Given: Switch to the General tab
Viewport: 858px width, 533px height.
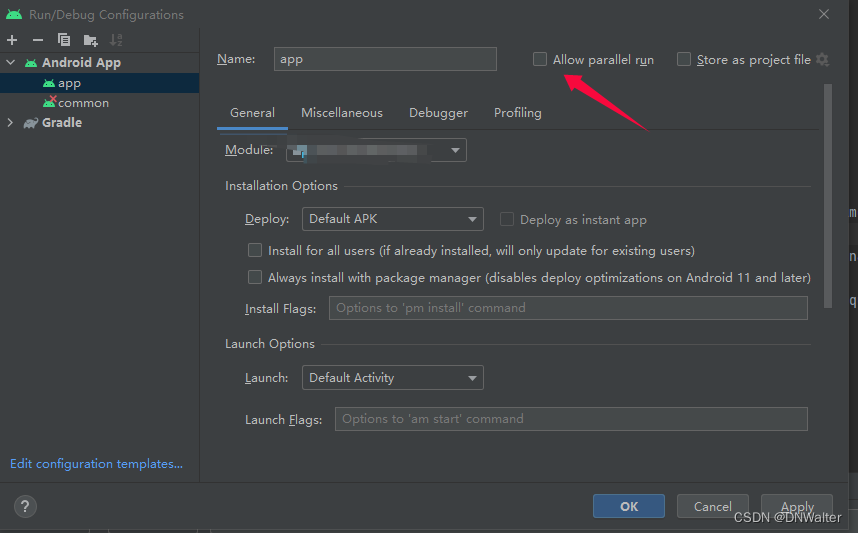Looking at the screenshot, I should click(x=252, y=113).
